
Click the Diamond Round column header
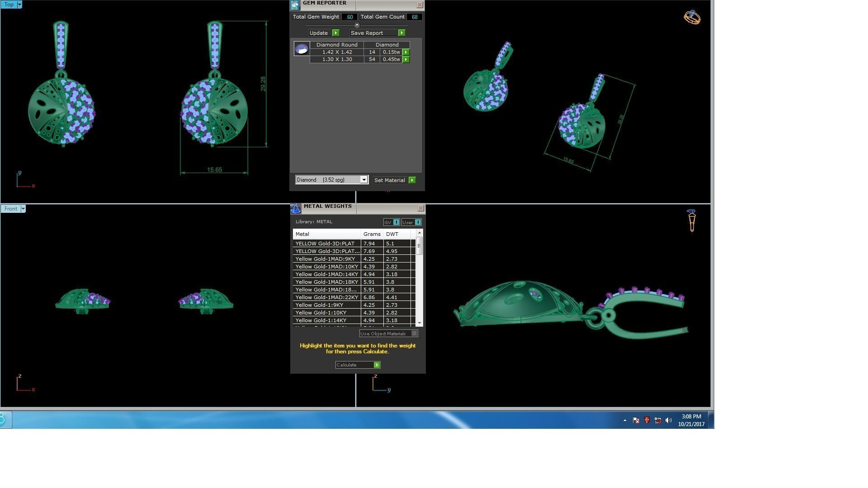[337, 45]
